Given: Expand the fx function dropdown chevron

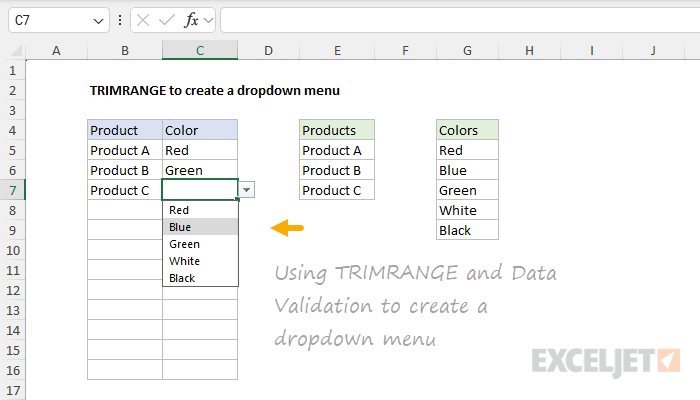Looking at the screenshot, I should pos(208,21).
